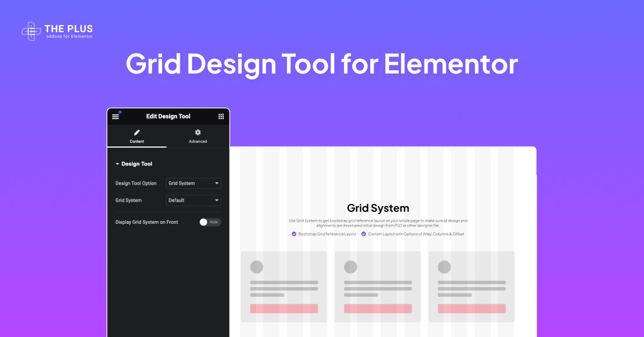The width and height of the screenshot is (644, 337).
Task: Click the Use Grid System description paragraph
Action: pyautogui.click(x=378, y=223)
